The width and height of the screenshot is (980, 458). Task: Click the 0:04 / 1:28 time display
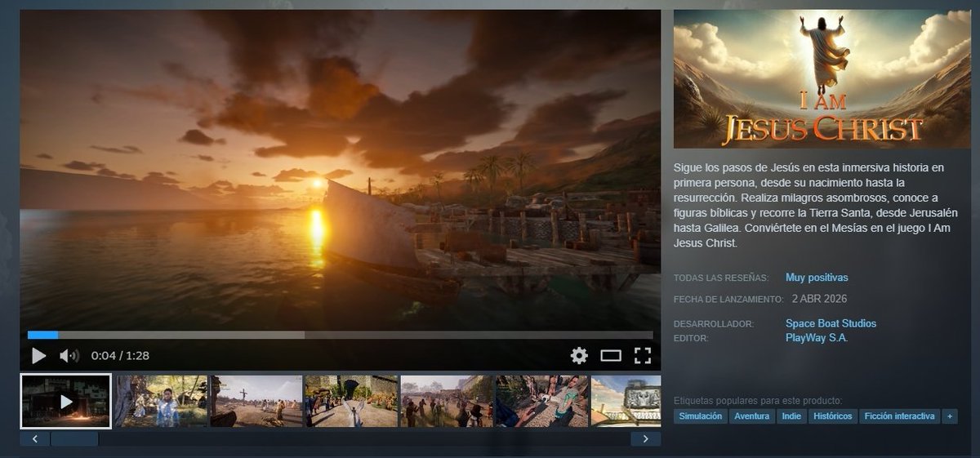(x=120, y=356)
